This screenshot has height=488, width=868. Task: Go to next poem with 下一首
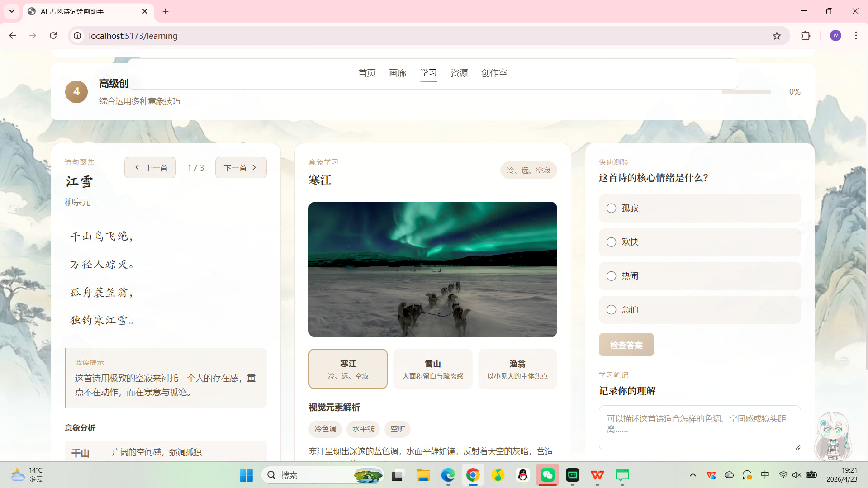[241, 168]
